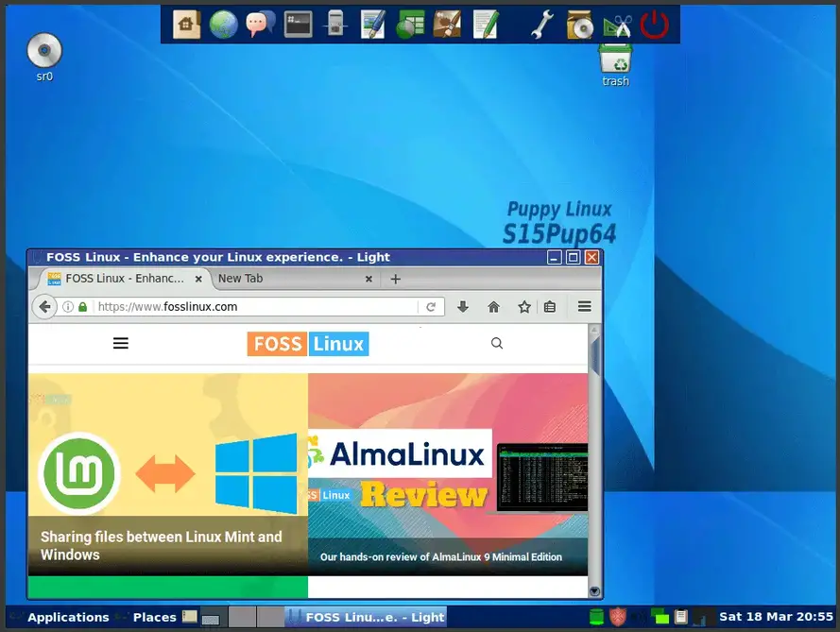840x632 pixels.
Task: Open the green network monitors tray icon
Action: pos(660,617)
